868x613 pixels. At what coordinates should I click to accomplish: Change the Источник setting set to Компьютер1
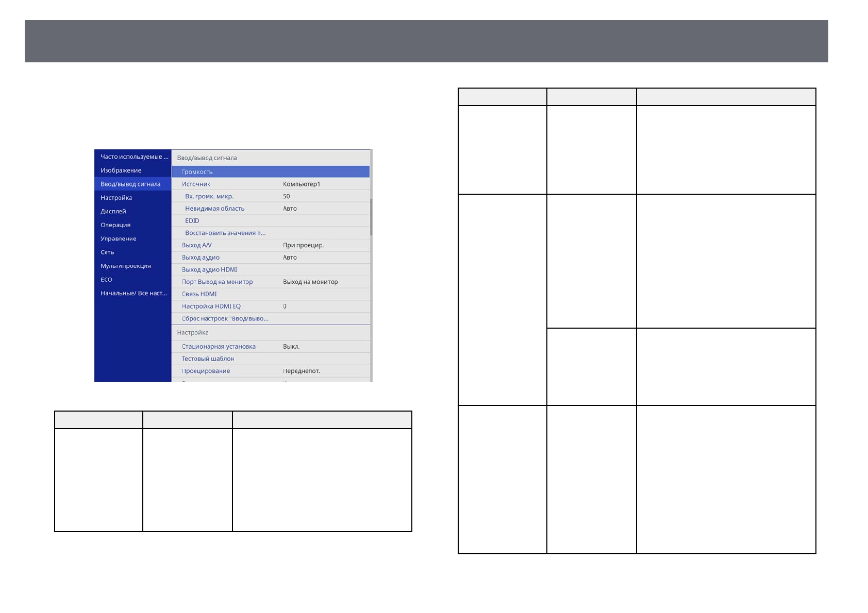click(271, 184)
